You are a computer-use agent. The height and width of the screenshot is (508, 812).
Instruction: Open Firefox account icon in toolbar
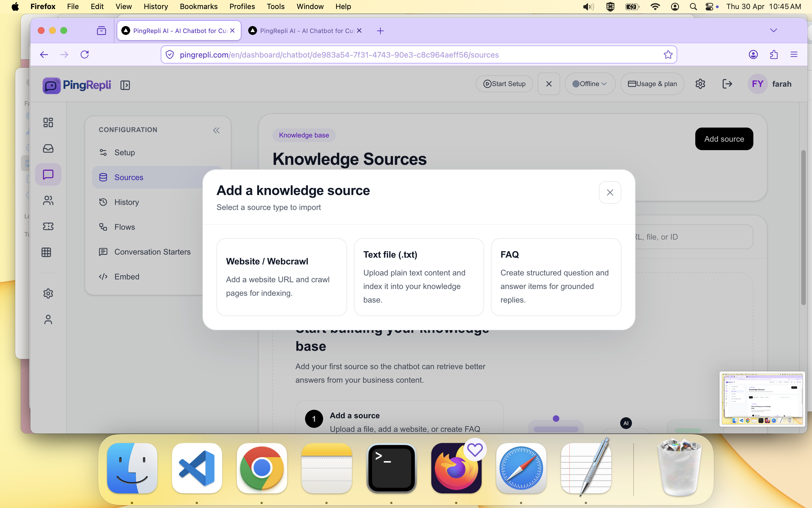[753, 54]
